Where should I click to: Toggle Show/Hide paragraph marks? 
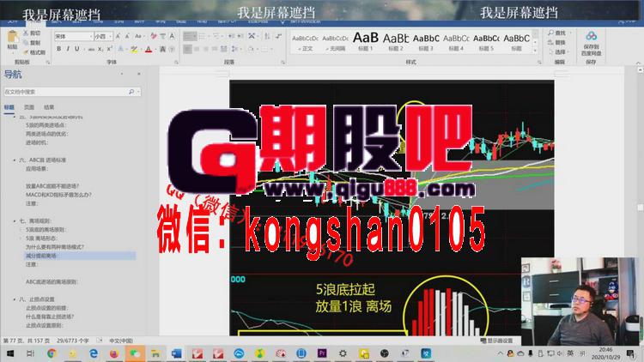pos(278,37)
